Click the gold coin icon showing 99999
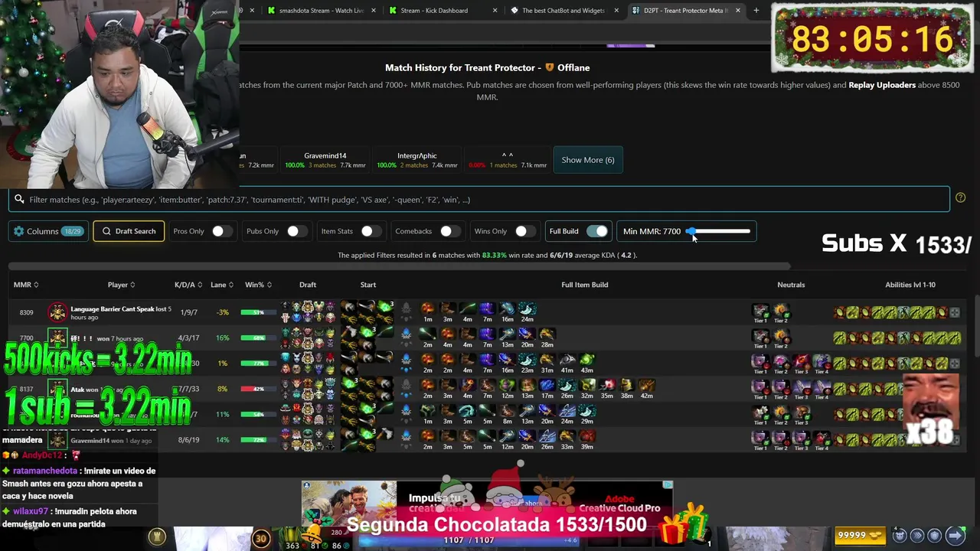This screenshot has width=980, height=551. 875,536
